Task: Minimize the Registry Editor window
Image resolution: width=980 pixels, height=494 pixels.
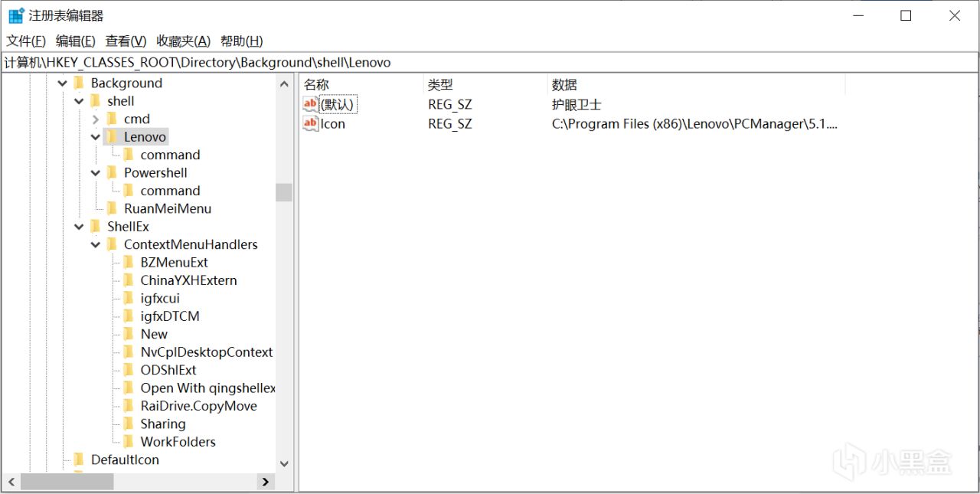Action: point(857,15)
